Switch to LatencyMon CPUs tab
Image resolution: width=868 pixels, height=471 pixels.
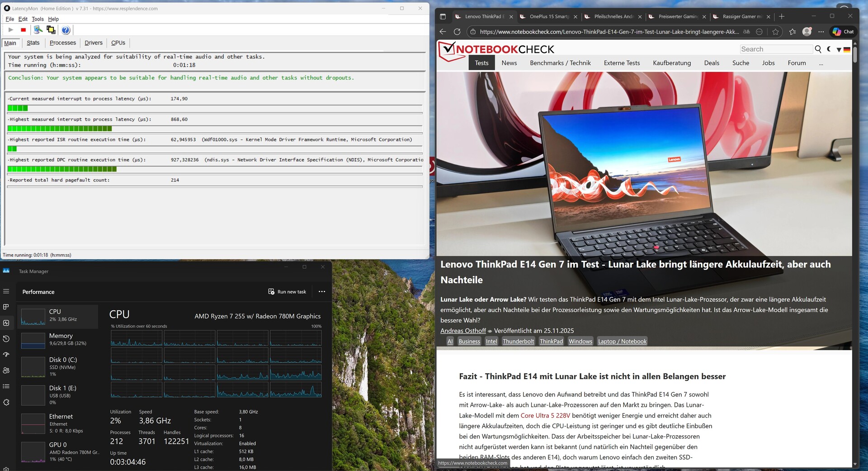coord(118,43)
